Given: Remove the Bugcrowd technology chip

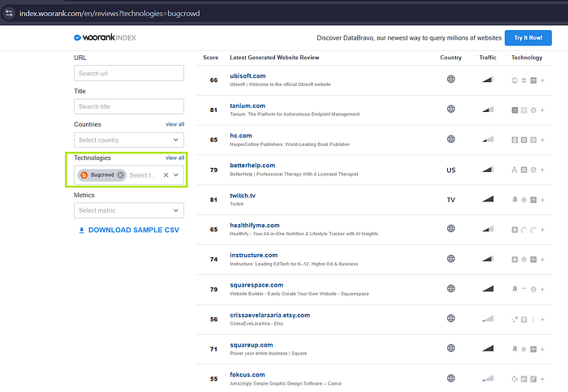Looking at the screenshot, I should click(121, 175).
